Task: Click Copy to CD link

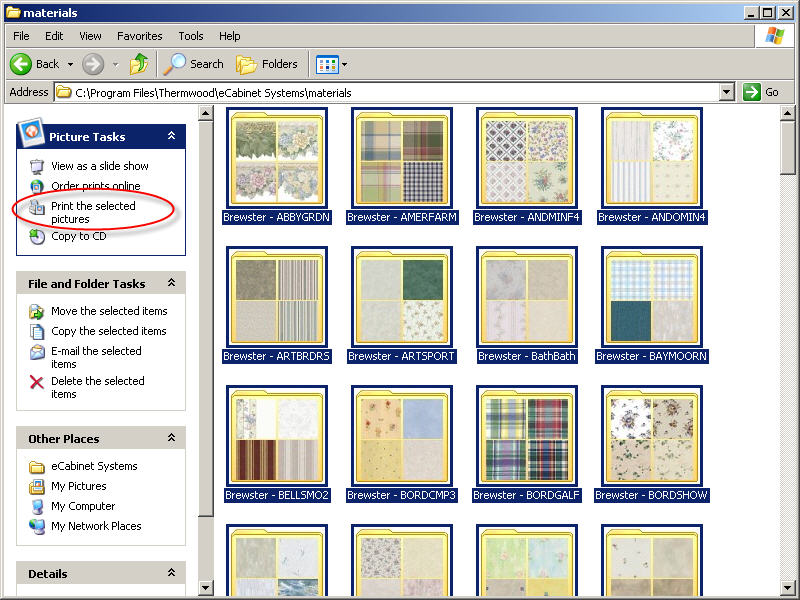Action: pos(79,236)
